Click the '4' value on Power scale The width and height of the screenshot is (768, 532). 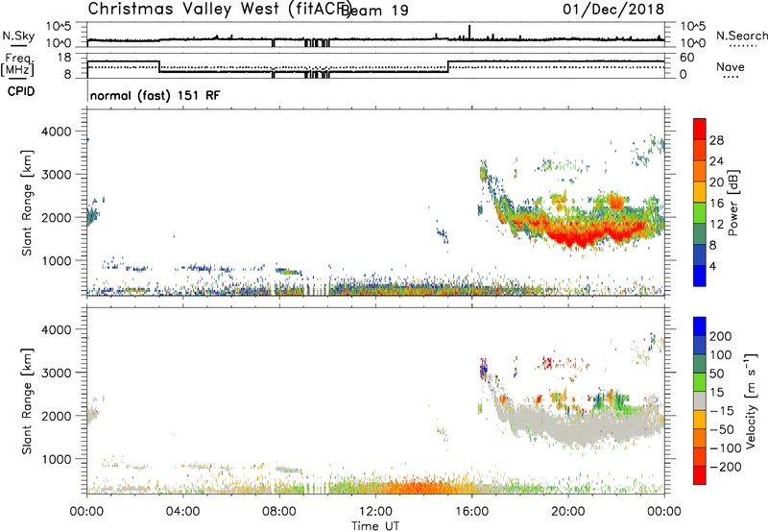pos(712,266)
